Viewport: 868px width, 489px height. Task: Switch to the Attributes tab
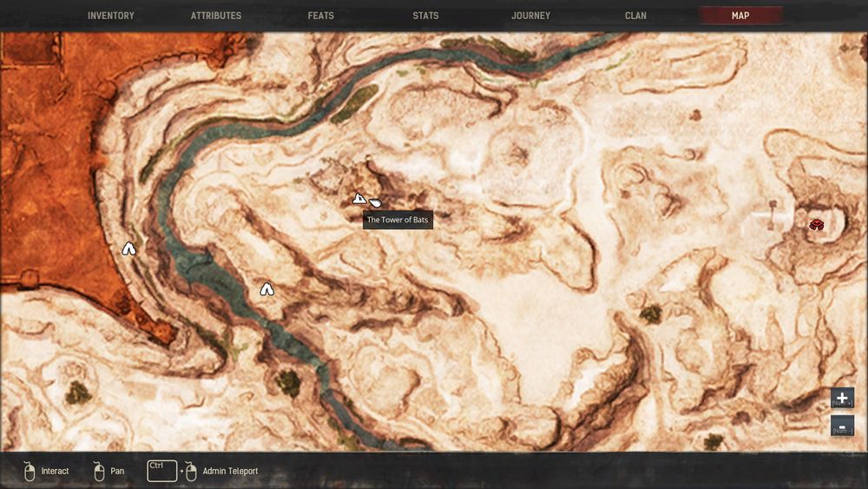pos(216,16)
